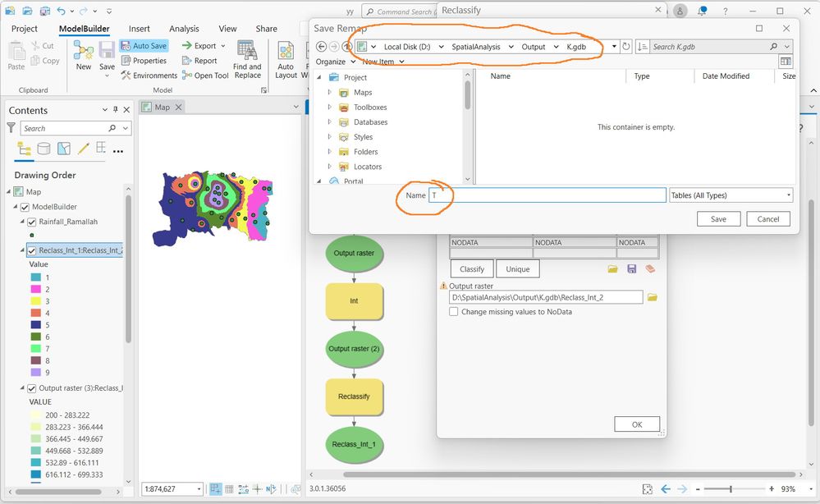Select List By Drawing Order icon

pyautogui.click(x=24, y=149)
